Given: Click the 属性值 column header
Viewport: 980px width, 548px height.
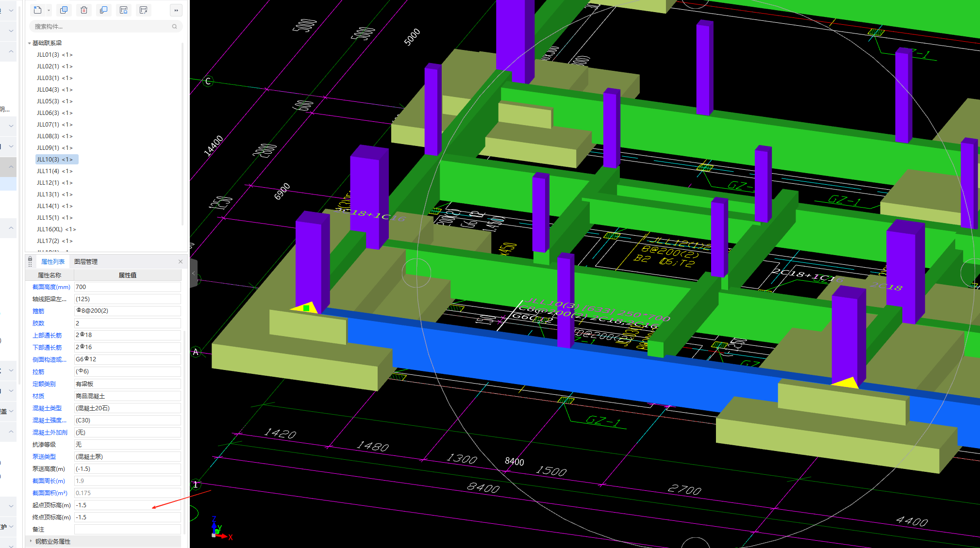Looking at the screenshot, I should pos(128,275).
